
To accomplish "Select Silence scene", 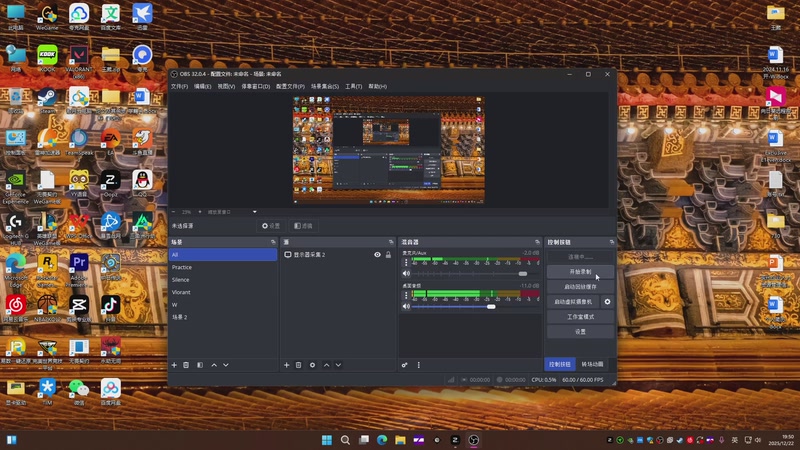I will tap(223, 280).
